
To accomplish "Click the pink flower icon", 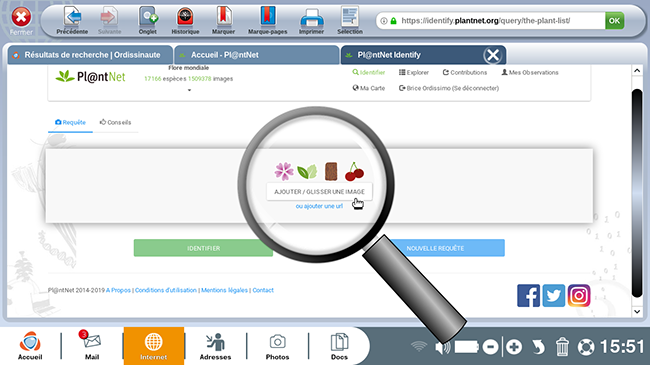I will point(284,171).
